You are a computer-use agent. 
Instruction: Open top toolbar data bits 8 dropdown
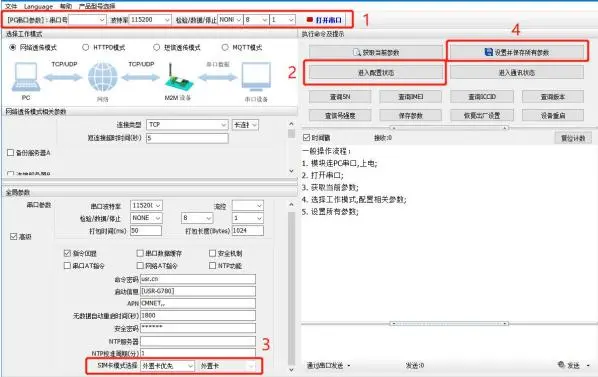pyautogui.click(x=256, y=20)
